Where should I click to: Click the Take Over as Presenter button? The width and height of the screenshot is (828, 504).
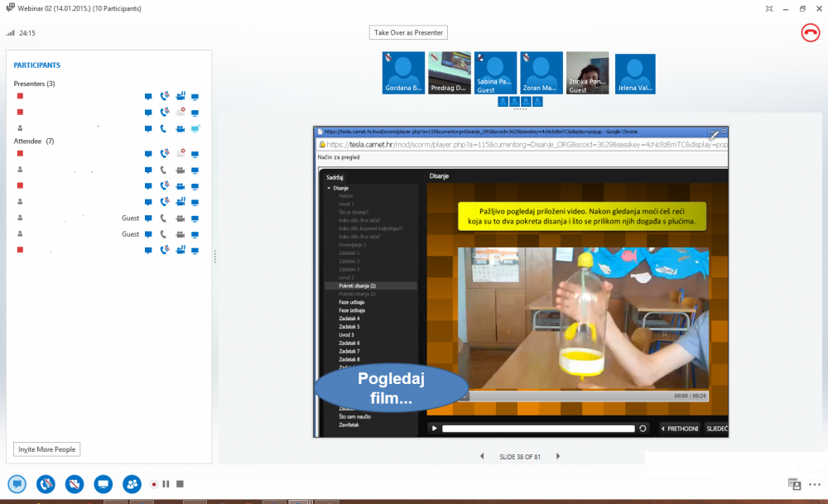click(x=408, y=33)
